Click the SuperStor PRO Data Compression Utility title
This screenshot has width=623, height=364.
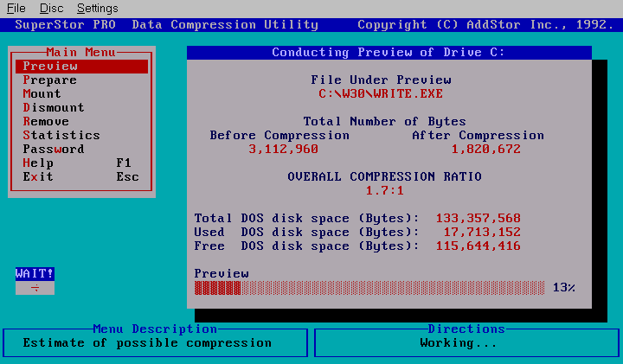pyautogui.click(x=166, y=25)
